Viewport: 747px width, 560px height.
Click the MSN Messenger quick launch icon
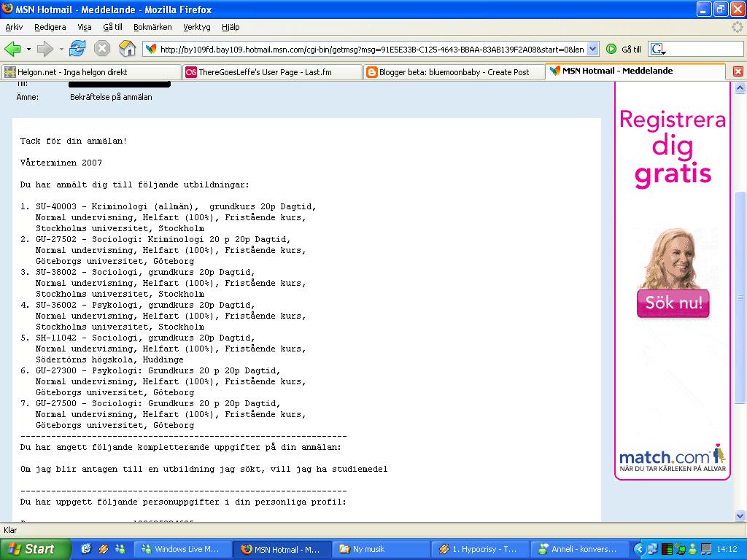[x=120, y=549]
